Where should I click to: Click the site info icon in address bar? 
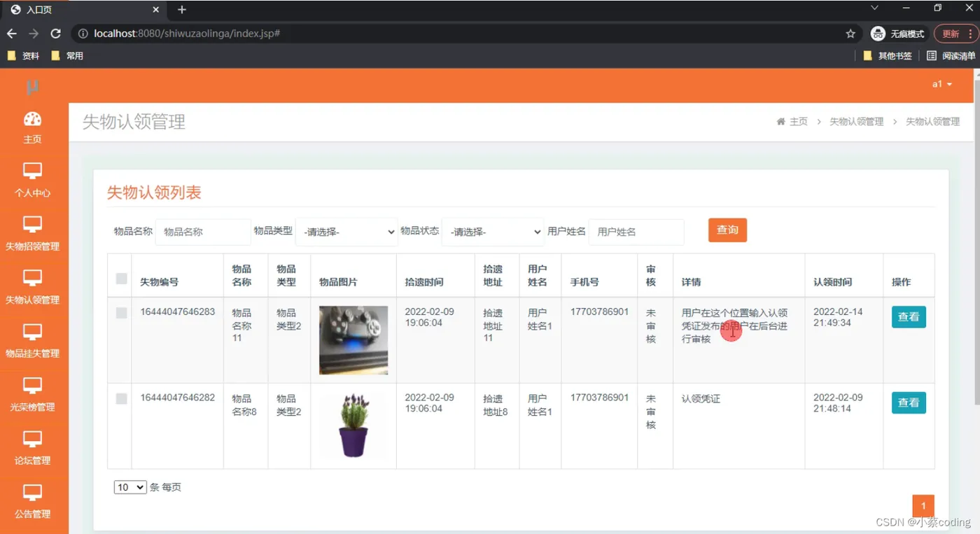(82, 34)
